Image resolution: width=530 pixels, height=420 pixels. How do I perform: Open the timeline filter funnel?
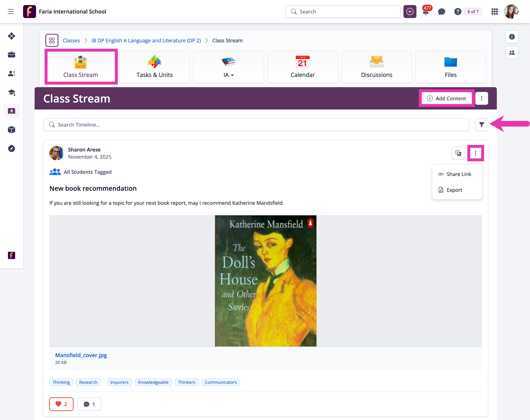pyautogui.click(x=482, y=125)
